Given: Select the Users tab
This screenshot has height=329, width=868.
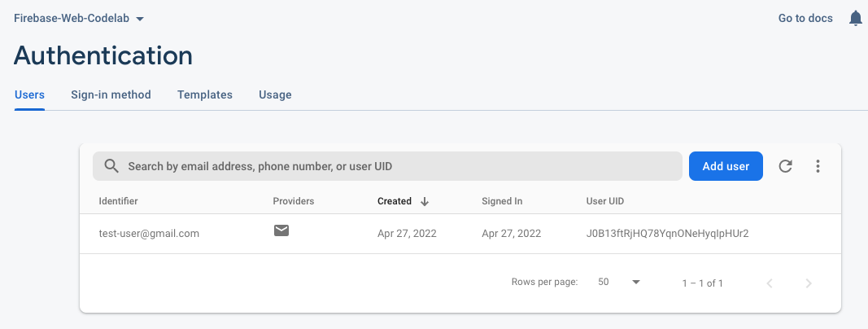Looking at the screenshot, I should coord(29,94).
